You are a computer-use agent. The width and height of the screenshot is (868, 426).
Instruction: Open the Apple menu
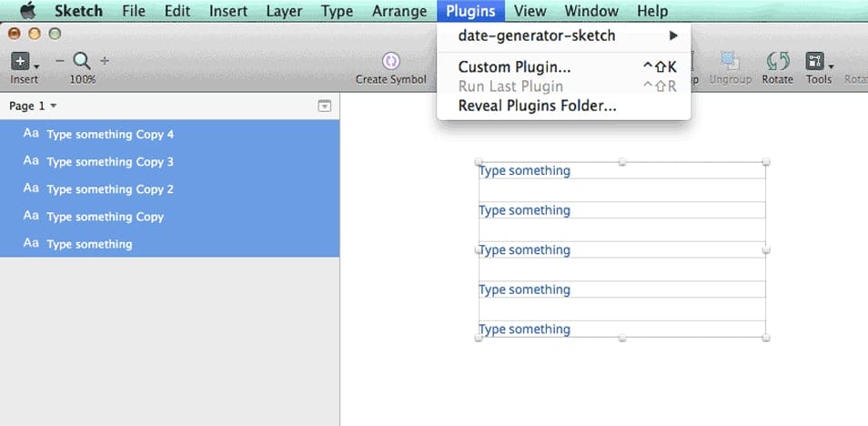click(x=28, y=12)
